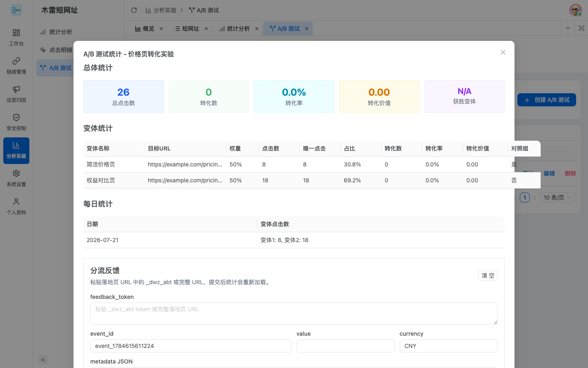Open the 链接管理 sidebar section

coord(16,65)
